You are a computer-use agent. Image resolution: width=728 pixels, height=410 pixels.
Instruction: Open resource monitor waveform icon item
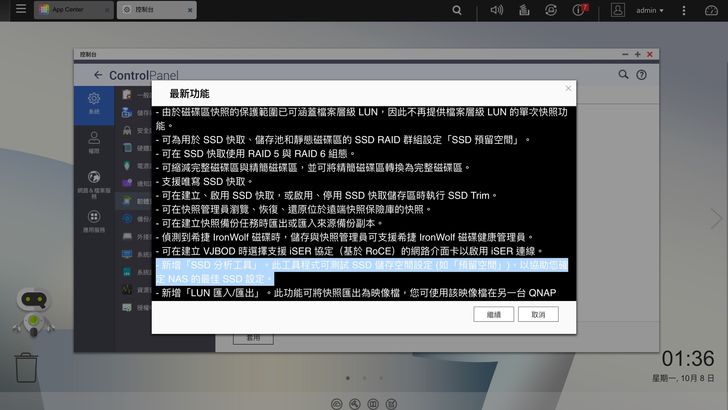tap(127, 290)
